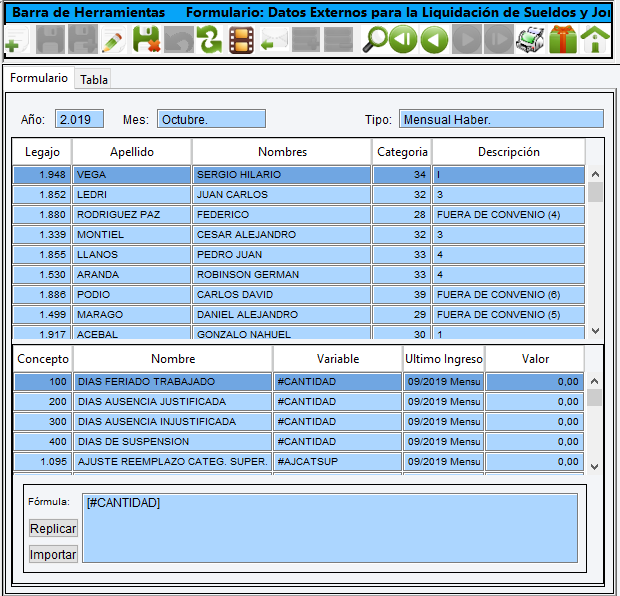This screenshot has width=620, height=596.
Task: Click the save-with-red-X icon
Action: point(146,41)
